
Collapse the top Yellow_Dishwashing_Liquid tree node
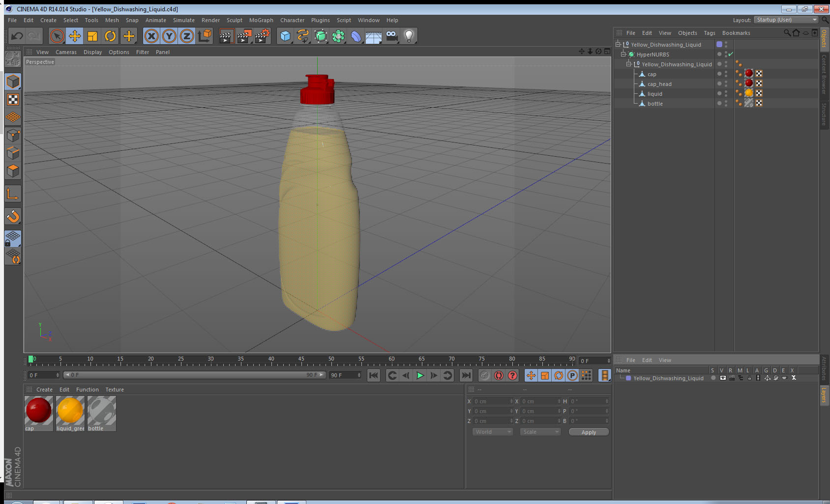coord(618,44)
